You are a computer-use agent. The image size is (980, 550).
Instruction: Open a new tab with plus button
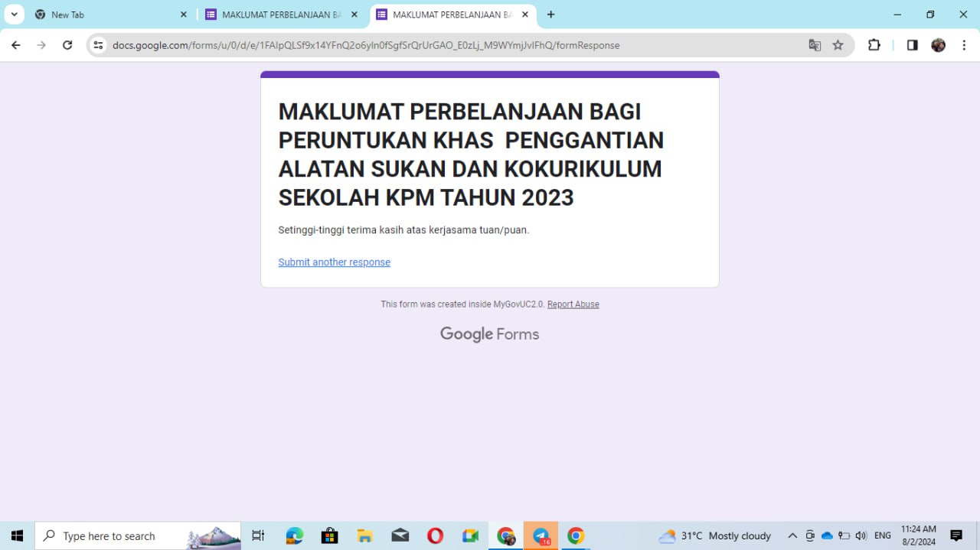pos(550,15)
